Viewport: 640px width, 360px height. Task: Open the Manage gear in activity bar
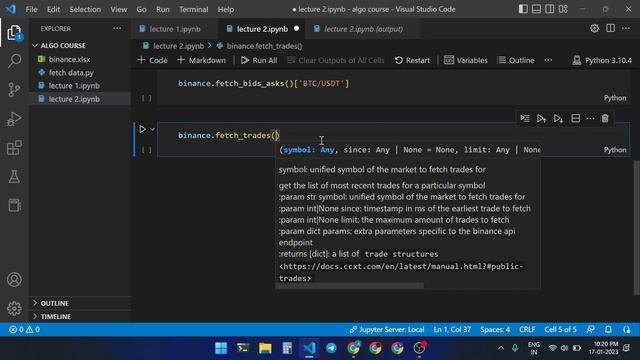click(14, 308)
